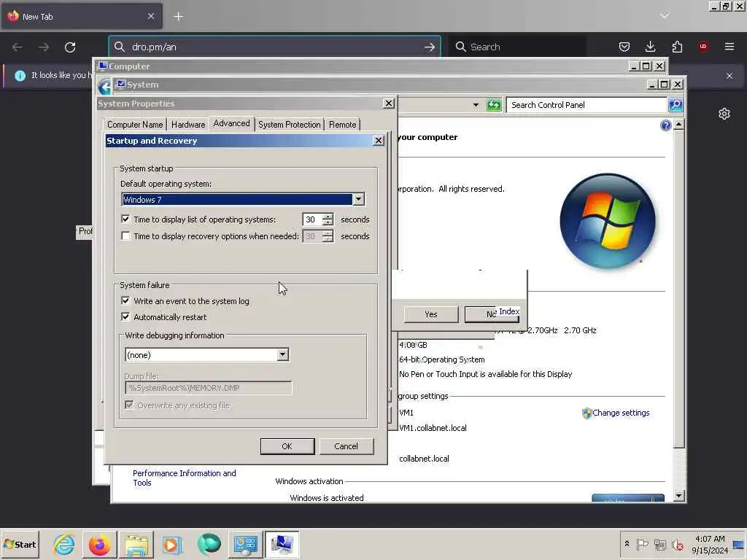This screenshot has height=560, width=747.
Task: Open Internet Explorer from the taskbar
Action: pos(64,545)
